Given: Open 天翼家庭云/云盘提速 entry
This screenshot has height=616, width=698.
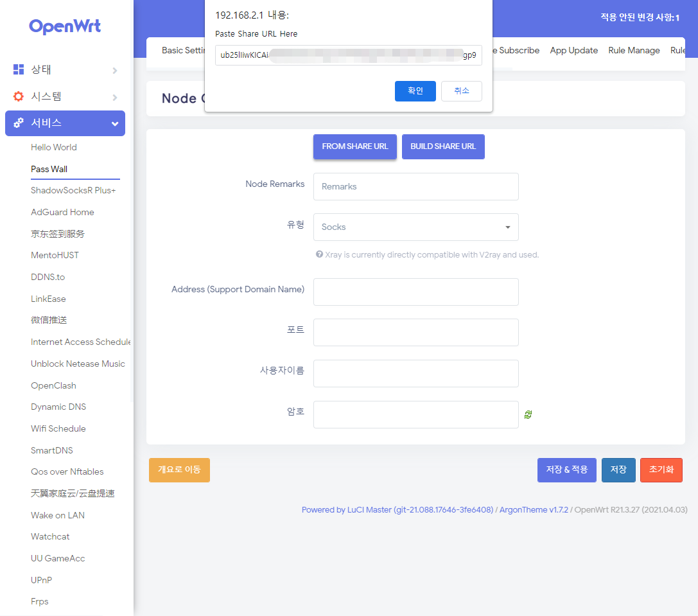Looking at the screenshot, I should 73,493.
